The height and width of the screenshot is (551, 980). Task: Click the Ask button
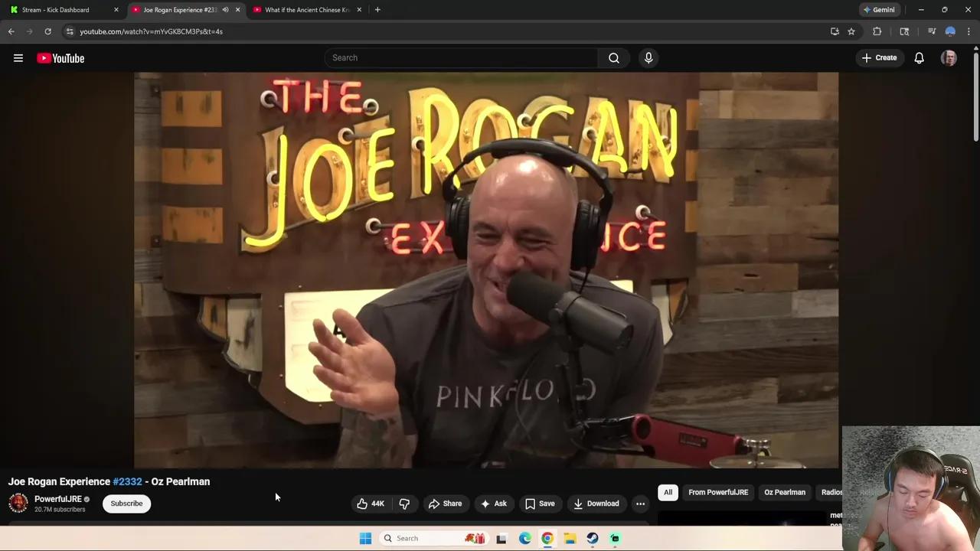tap(493, 504)
